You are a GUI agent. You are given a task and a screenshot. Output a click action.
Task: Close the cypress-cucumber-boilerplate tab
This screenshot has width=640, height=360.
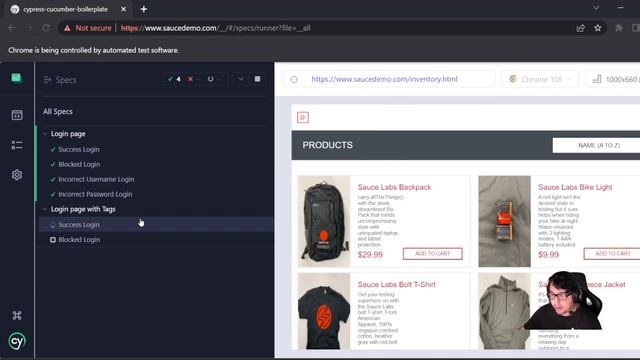pos(123,9)
